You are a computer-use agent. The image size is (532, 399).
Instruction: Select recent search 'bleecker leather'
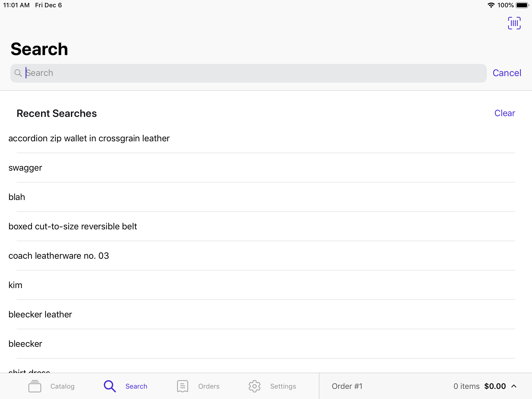click(x=266, y=314)
